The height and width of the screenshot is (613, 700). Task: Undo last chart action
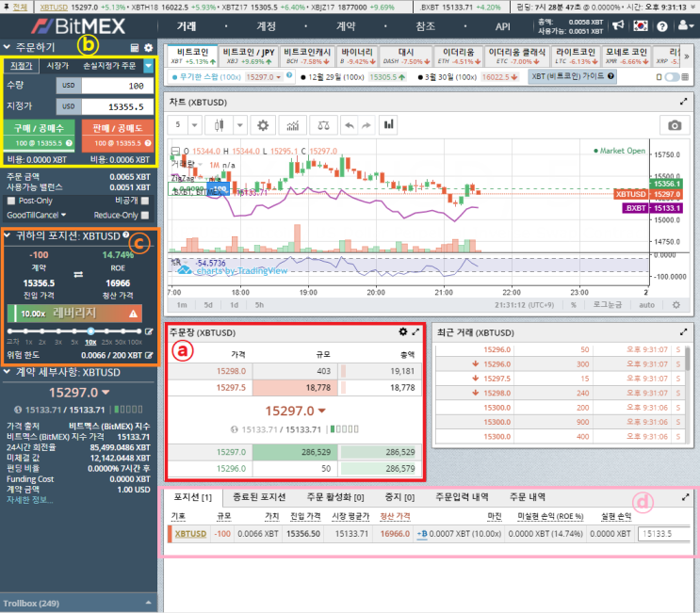pos(350,125)
